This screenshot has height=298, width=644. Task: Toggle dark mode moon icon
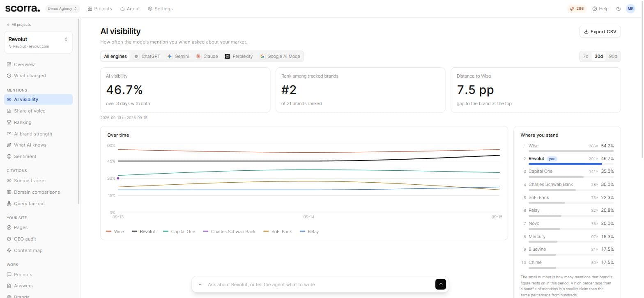619,9
